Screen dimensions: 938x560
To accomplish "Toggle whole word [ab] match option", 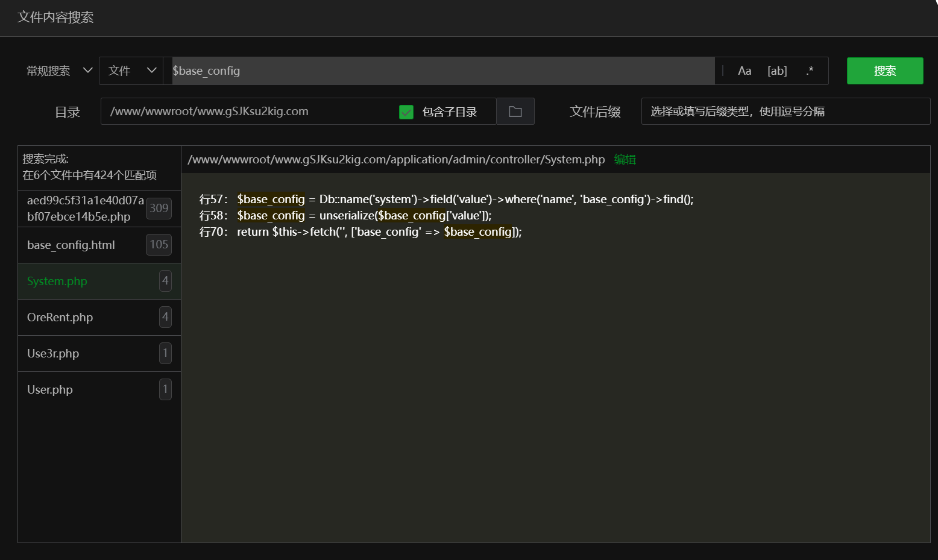I will tap(777, 71).
